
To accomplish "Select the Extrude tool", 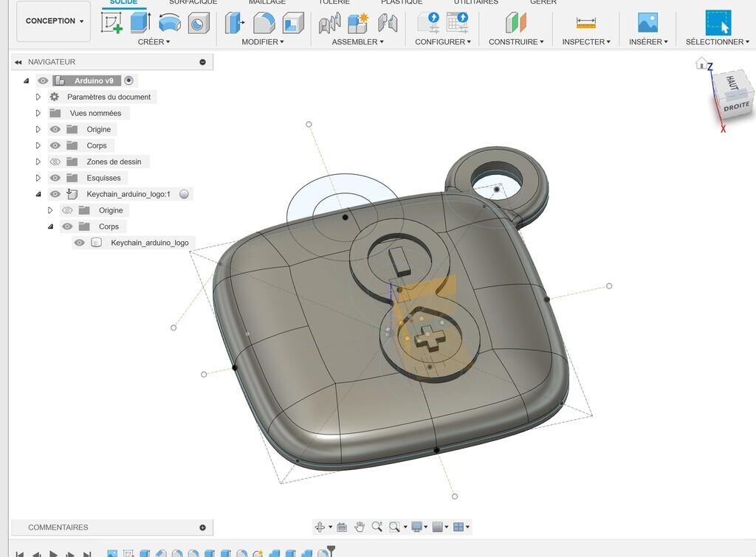I will click(140, 22).
